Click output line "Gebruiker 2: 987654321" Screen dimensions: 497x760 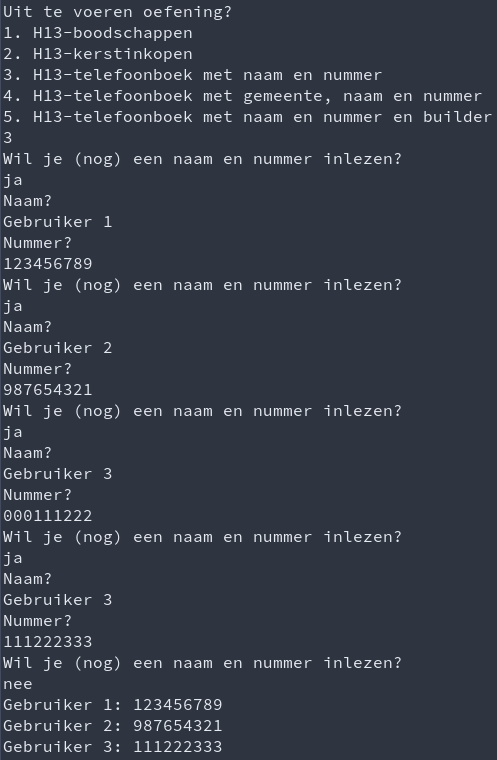(x=112, y=726)
